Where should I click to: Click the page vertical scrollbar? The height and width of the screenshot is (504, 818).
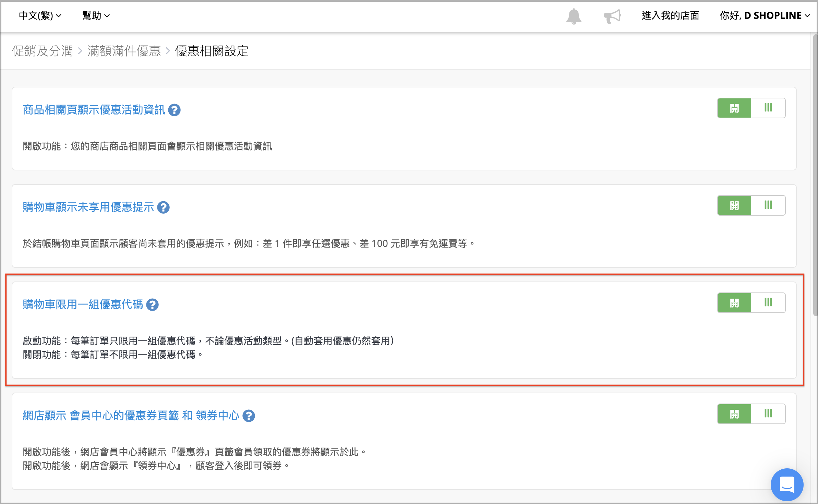pyautogui.click(x=815, y=175)
